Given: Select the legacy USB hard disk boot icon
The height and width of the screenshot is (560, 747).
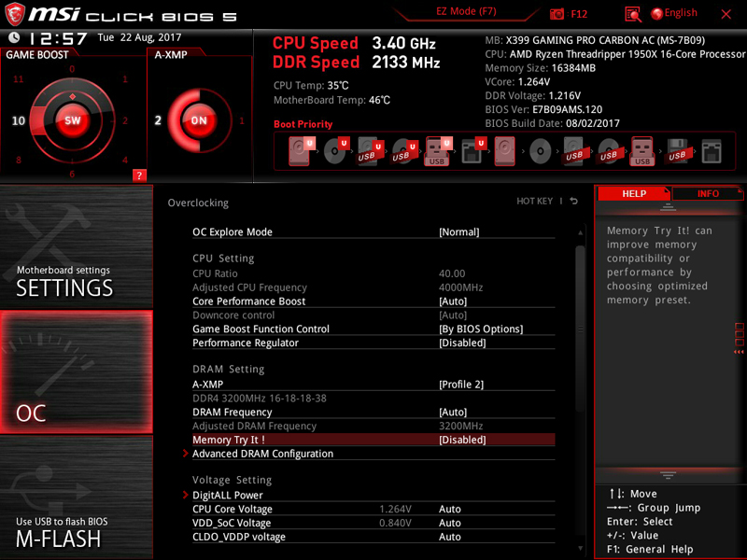Looking at the screenshot, I should pyautogui.click(x=574, y=151).
